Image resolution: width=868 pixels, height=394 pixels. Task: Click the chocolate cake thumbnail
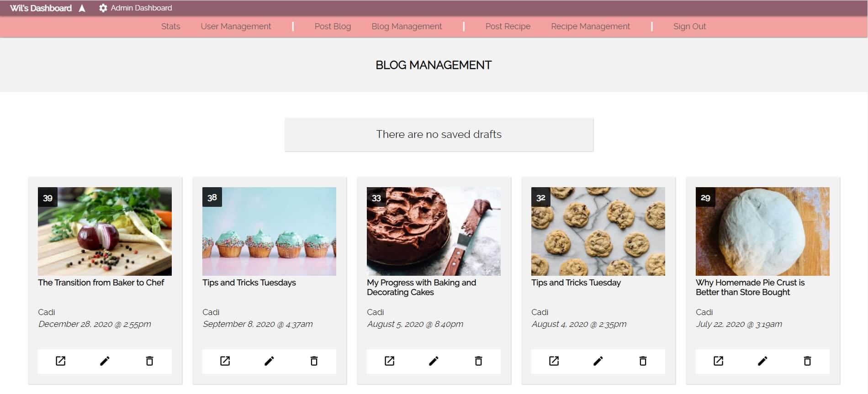coord(434,231)
